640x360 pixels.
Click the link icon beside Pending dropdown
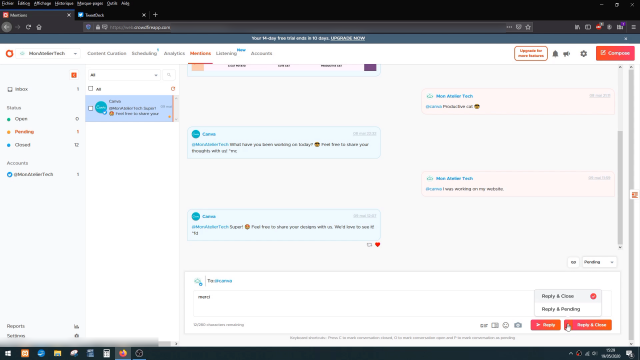(573, 262)
